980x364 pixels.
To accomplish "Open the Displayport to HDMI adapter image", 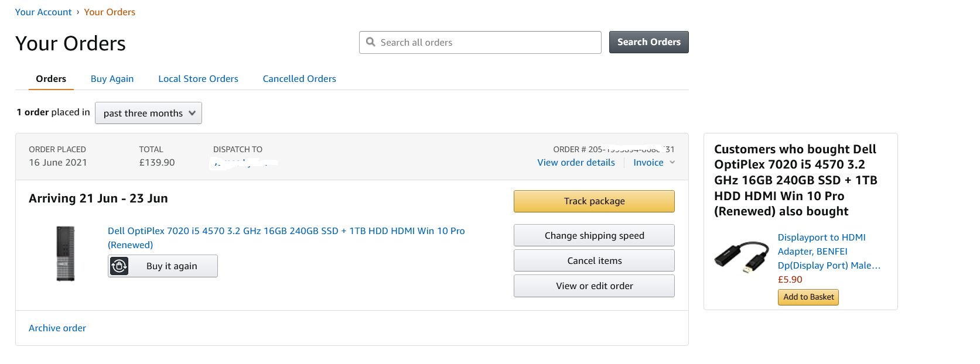I will [742, 257].
